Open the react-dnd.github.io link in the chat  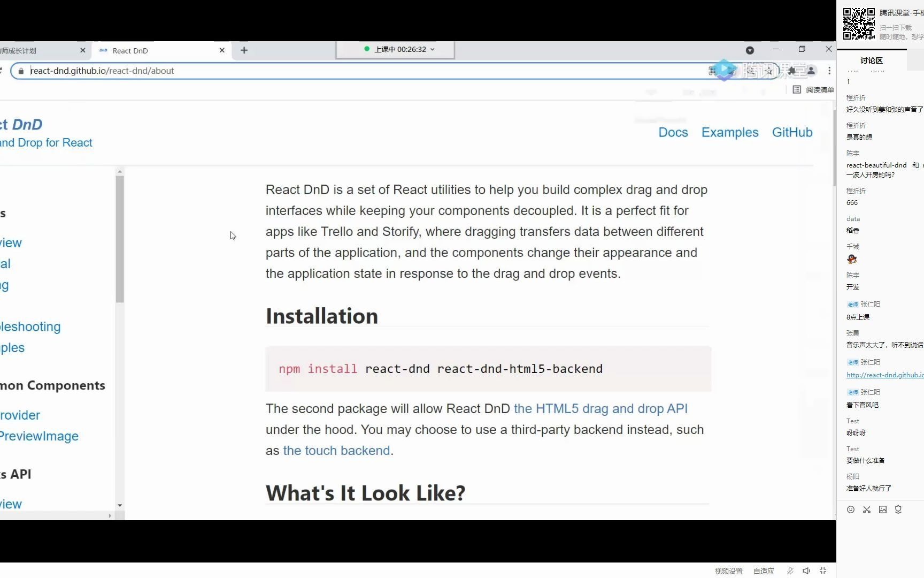coord(885,375)
